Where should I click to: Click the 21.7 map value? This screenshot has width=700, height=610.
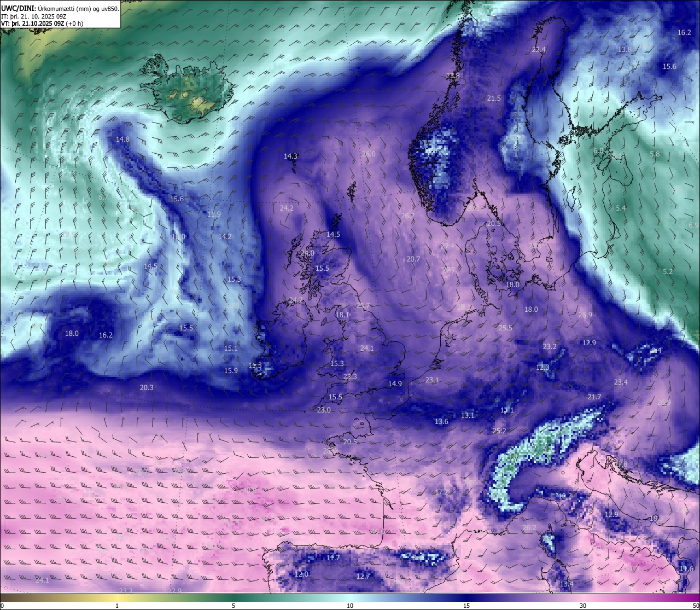click(x=594, y=397)
